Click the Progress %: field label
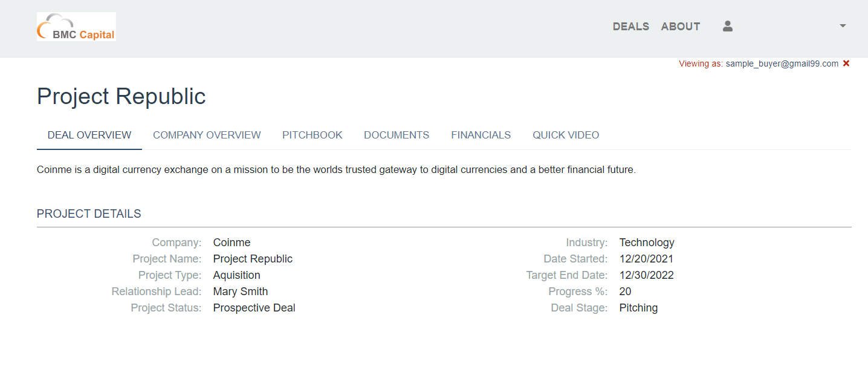Image resolution: width=868 pixels, height=378 pixels. [x=578, y=292]
